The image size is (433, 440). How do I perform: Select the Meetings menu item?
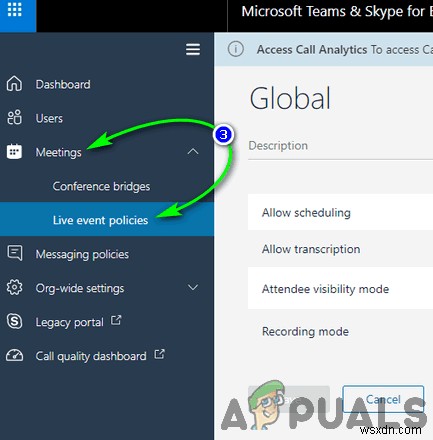pyautogui.click(x=59, y=152)
